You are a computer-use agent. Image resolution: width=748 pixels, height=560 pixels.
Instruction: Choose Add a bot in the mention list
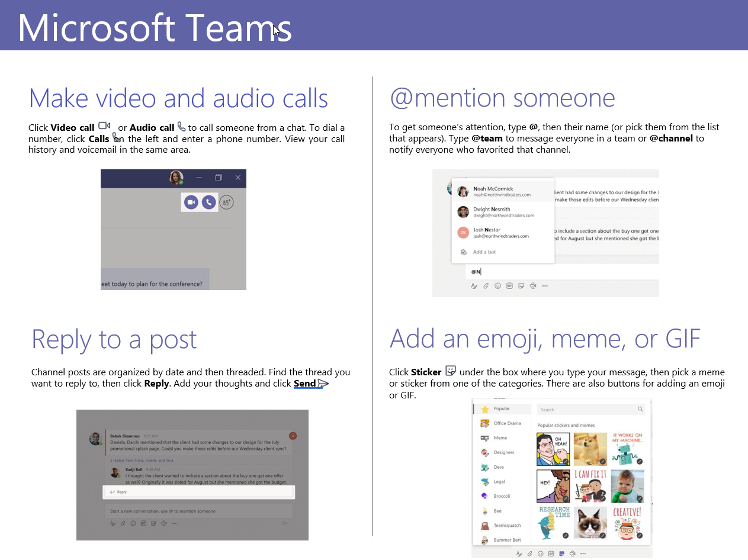click(502, 252)
